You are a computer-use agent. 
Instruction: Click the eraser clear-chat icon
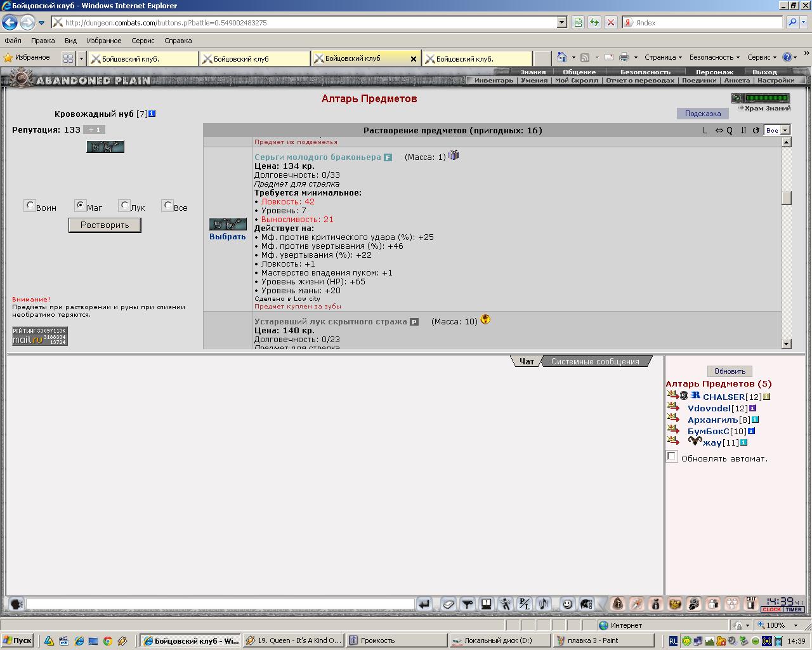pyautogui.click(x=449, y=604)
